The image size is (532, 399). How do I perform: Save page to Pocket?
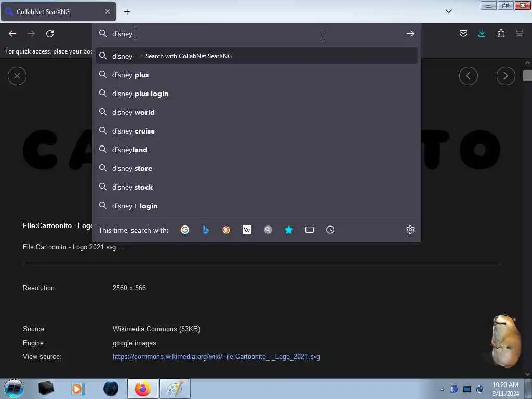point(463,33)
